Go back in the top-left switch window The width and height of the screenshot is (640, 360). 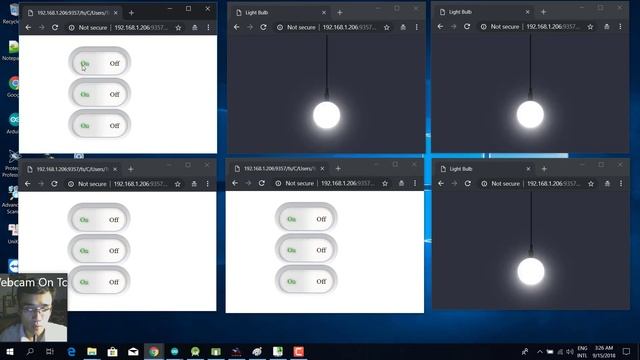point(28,28)
